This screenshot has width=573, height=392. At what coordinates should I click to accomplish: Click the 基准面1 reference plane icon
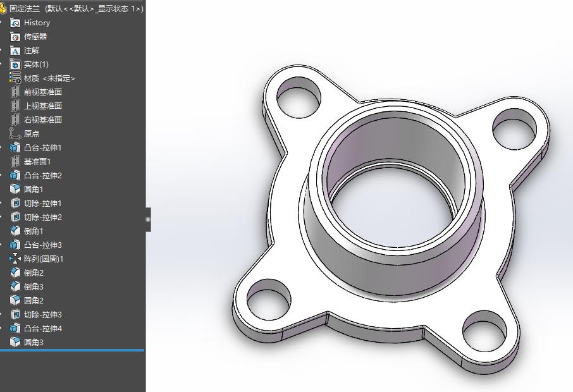click(x=15, y=161)
